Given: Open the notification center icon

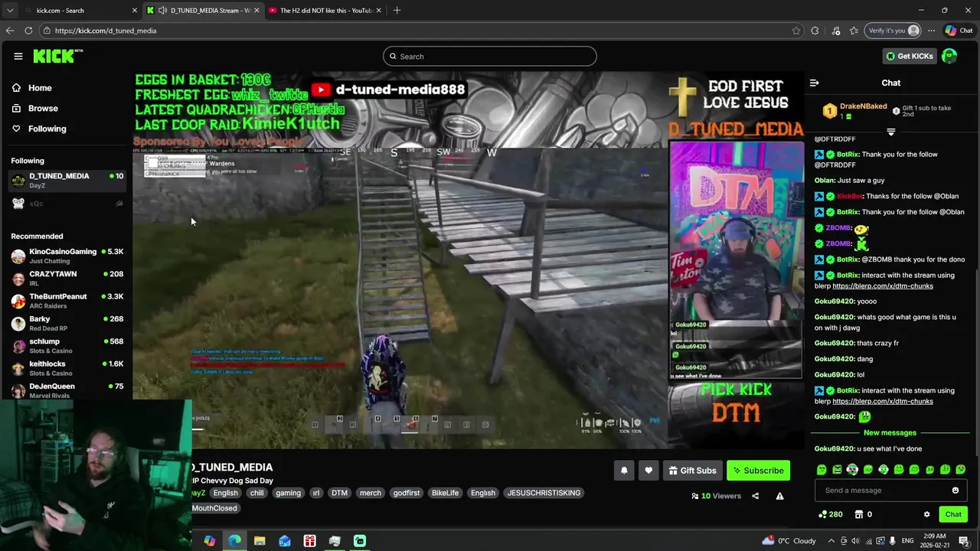Looking at the screenshot, I should click(x=964, y=541).
